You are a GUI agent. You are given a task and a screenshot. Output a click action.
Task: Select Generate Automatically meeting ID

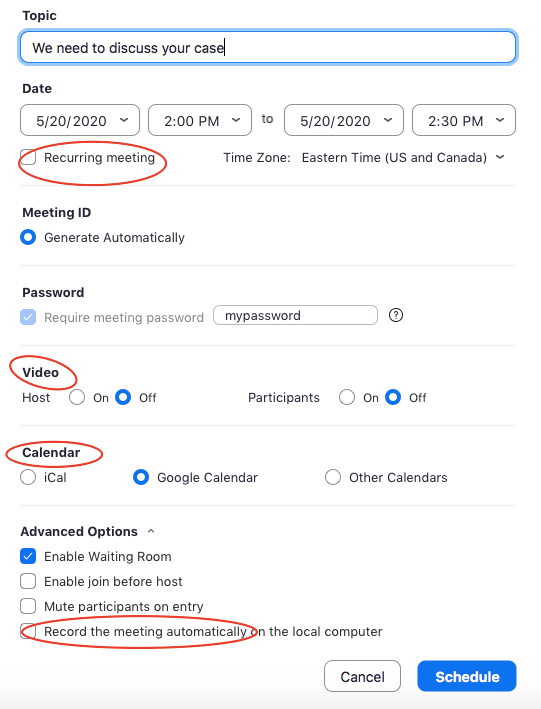[28, 237]
